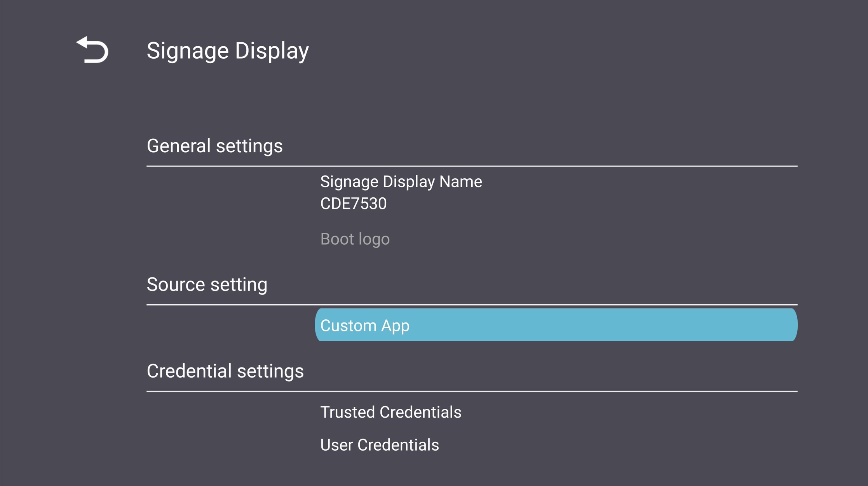Select the greyed-out Boot logo option
Screen dimensions: 868x486
(x=355, y=239)
